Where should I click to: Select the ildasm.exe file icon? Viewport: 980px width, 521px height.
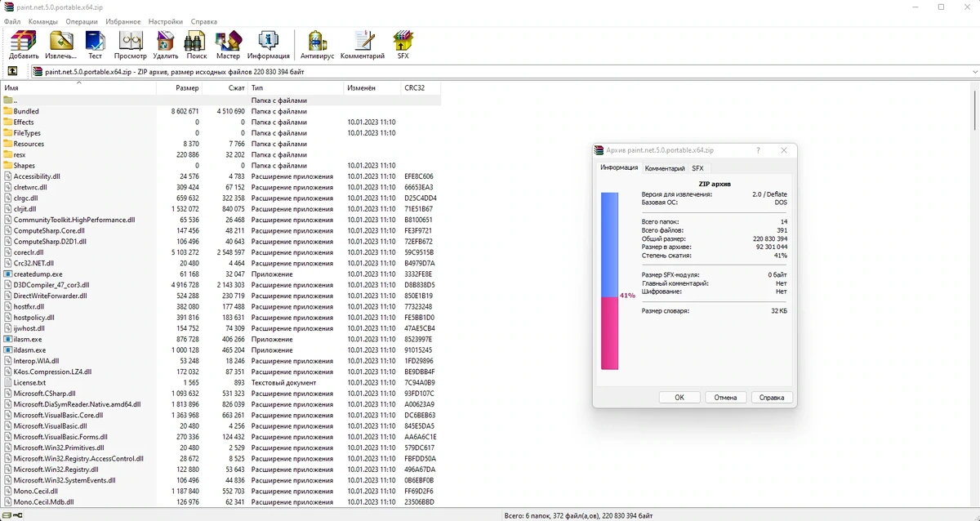coord(8,350)
